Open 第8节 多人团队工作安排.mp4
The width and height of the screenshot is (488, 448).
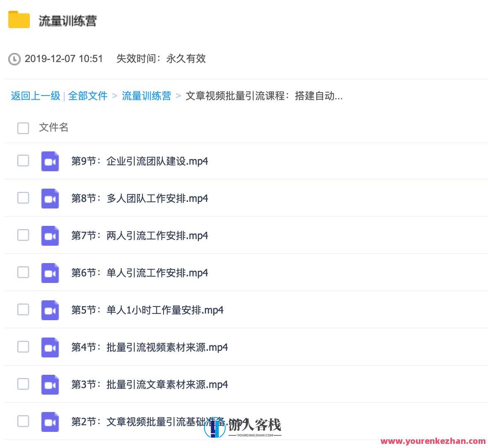click(140, 198)
